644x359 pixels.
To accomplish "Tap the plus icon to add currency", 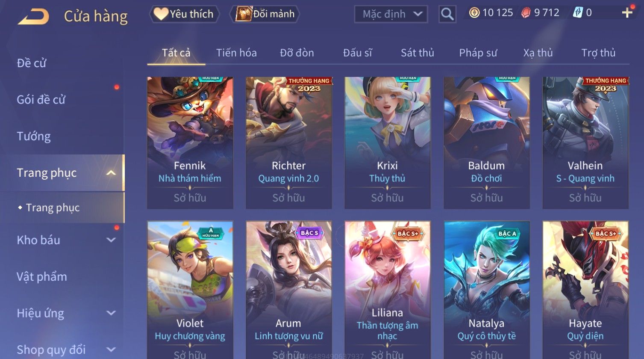I will (x=627, y=13).
